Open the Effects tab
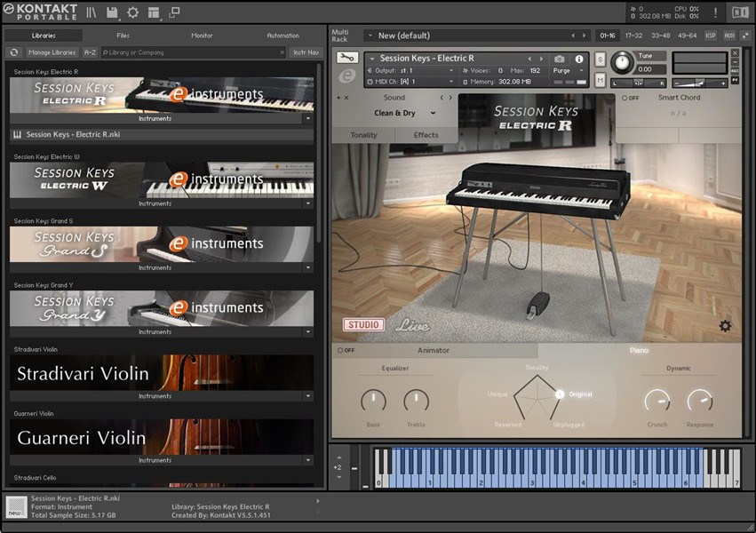Image resolution: width=756 pixels, height=533 pixels. 426,135
